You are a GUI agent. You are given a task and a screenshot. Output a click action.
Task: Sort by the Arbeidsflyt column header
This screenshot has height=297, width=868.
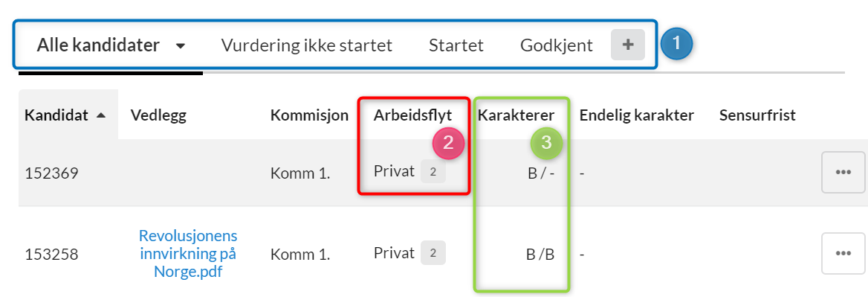coord(412,115)
